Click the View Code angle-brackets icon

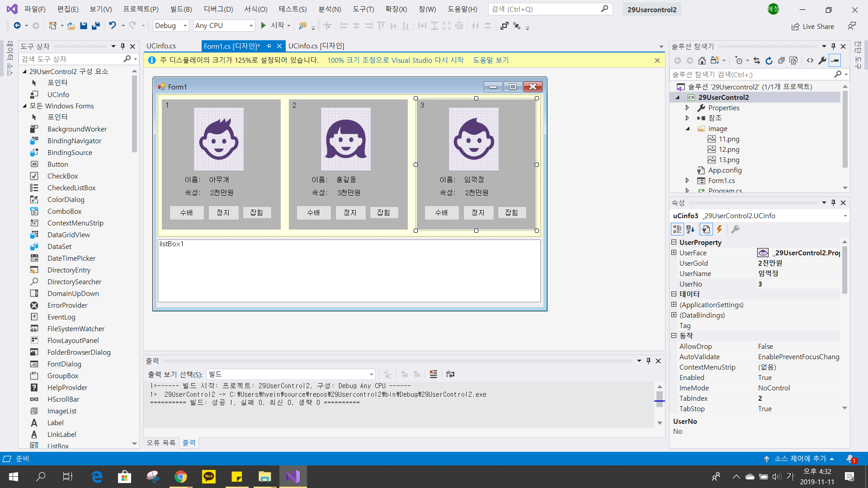tap(810, 60)
